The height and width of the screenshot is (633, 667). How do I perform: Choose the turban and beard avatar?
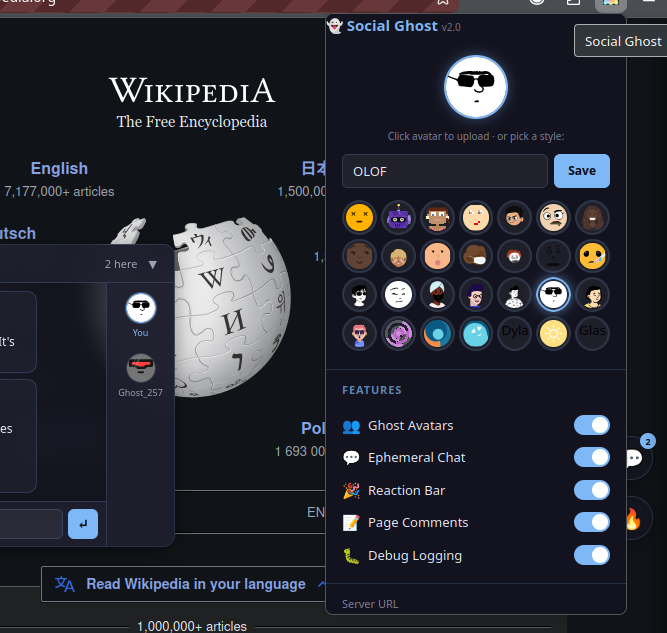coord(437,294)
